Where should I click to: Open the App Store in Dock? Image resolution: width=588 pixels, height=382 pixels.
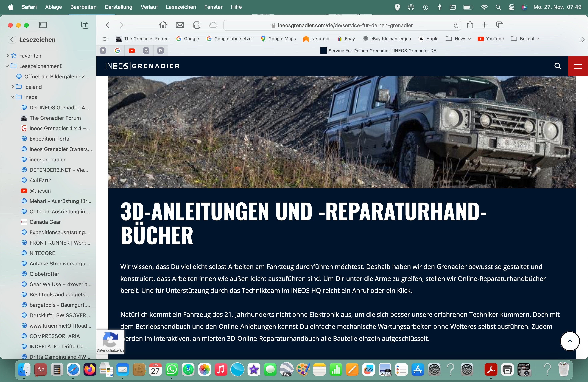(x=418, y=369)
